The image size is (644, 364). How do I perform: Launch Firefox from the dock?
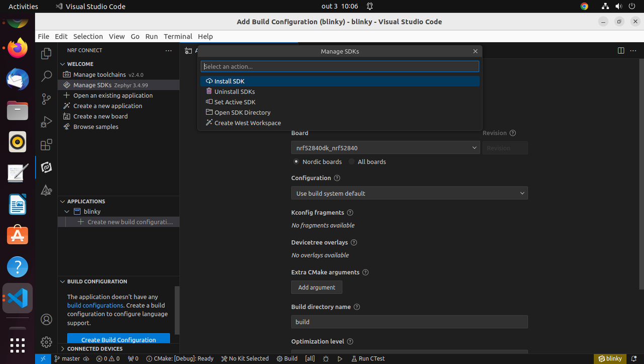tap(18, 48)
